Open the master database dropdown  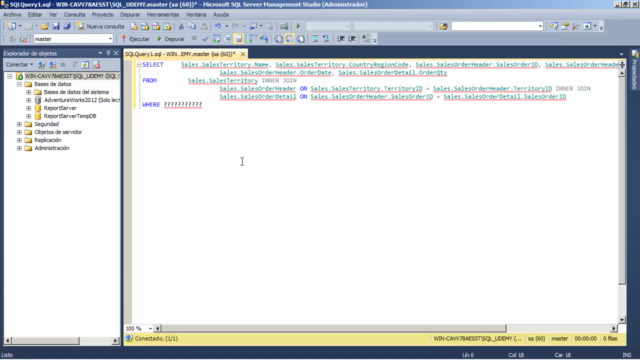point(110,39)
